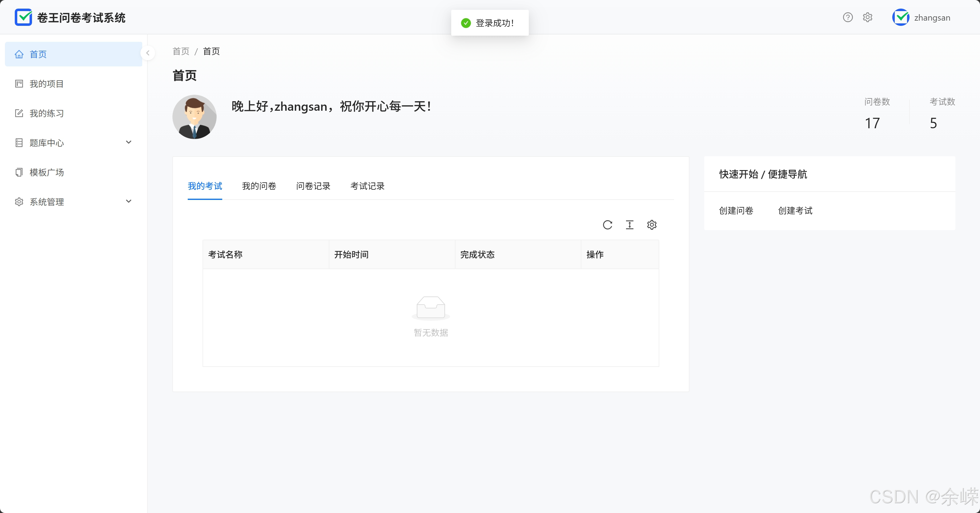This screenshot has height=513, width=980.
Task: Open 模板广场 in the sidebar
Action: tap(74, 172)
